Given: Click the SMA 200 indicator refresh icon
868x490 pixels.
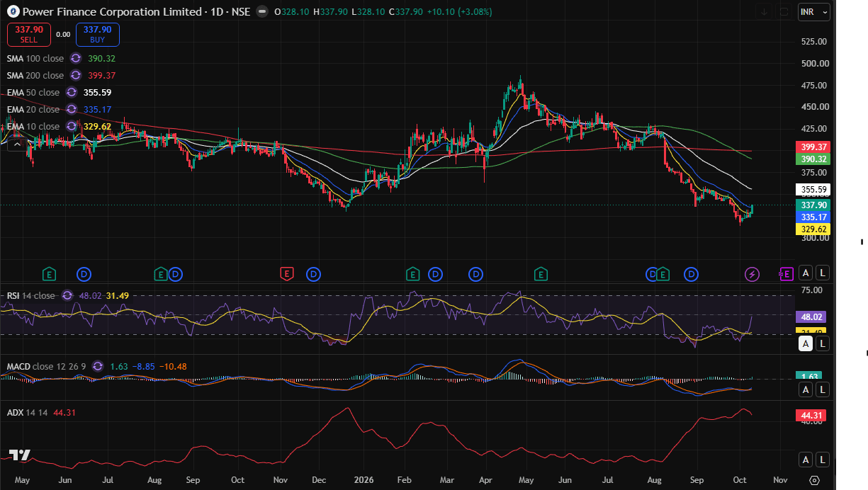Looking at the screenshot, I should click(77, 75).
